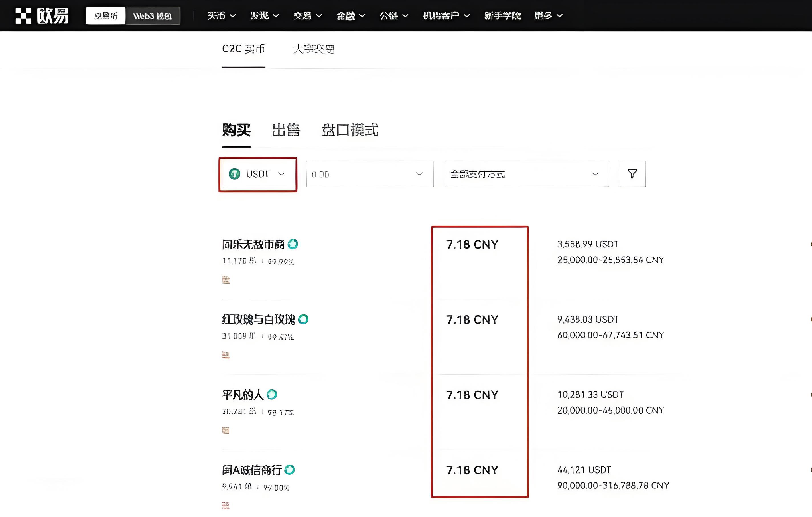The width and height of the screenshot is (812, 517).
Task: Open 新手学院 in top navigation
Action: [502, 15]
